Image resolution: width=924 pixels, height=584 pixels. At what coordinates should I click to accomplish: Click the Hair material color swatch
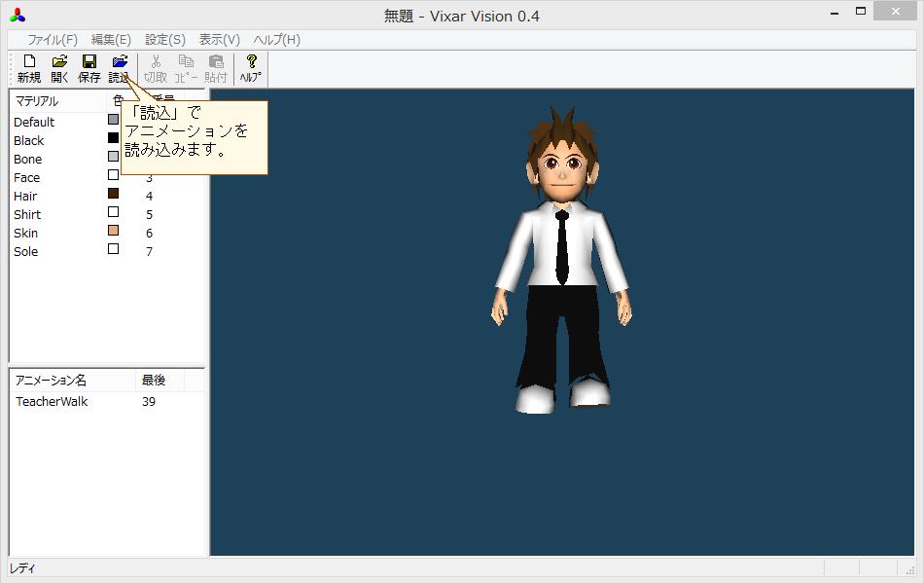click(x=112, y=195)
